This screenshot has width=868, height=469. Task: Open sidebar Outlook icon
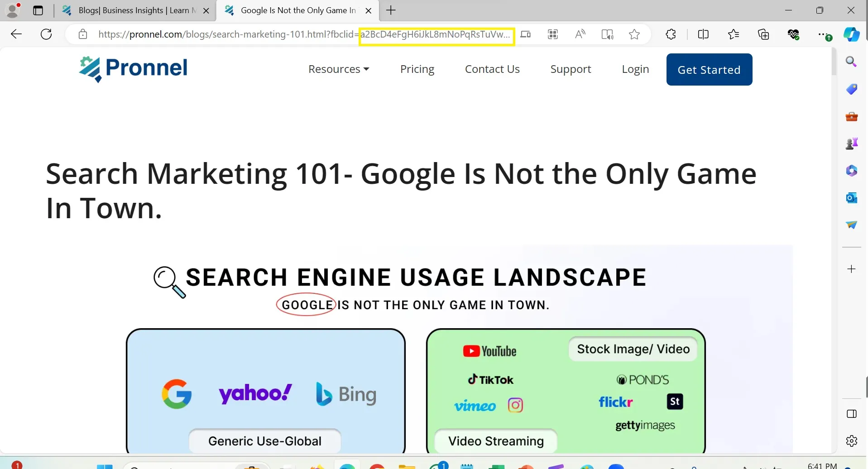(x=852, y=198)
